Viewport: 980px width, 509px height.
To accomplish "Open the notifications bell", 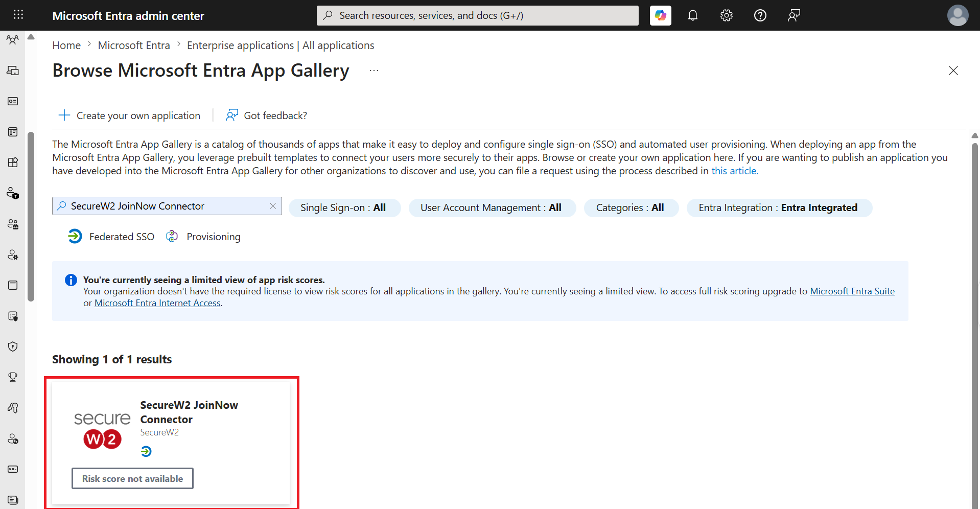I will pyautogui.click(x=693, y=15).
